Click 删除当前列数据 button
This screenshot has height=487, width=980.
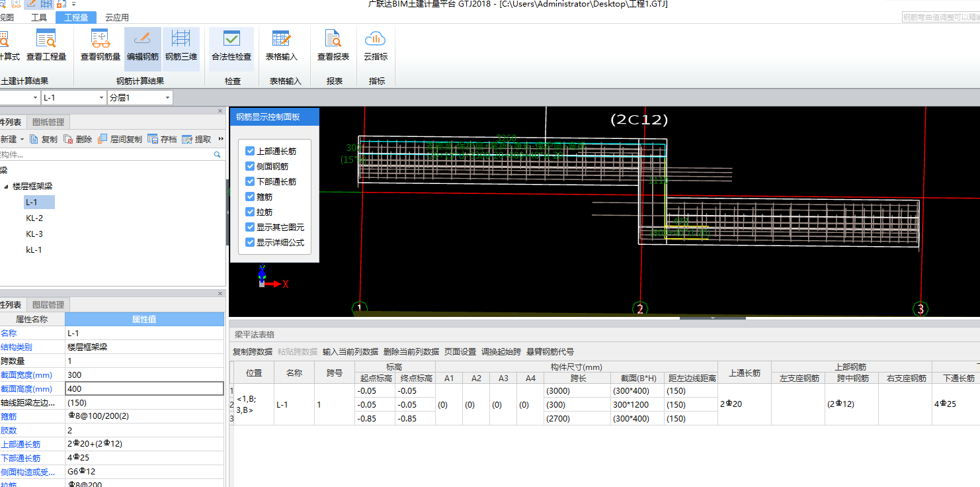411,351
